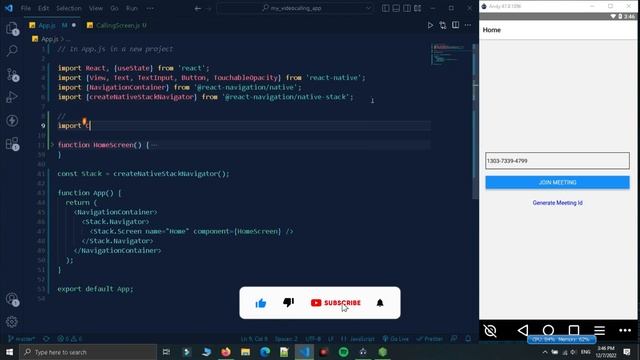The height and width of the screenshot is (360, 640).
Task: Focus the meeting ID input field
Action: [x=557, y=161]
